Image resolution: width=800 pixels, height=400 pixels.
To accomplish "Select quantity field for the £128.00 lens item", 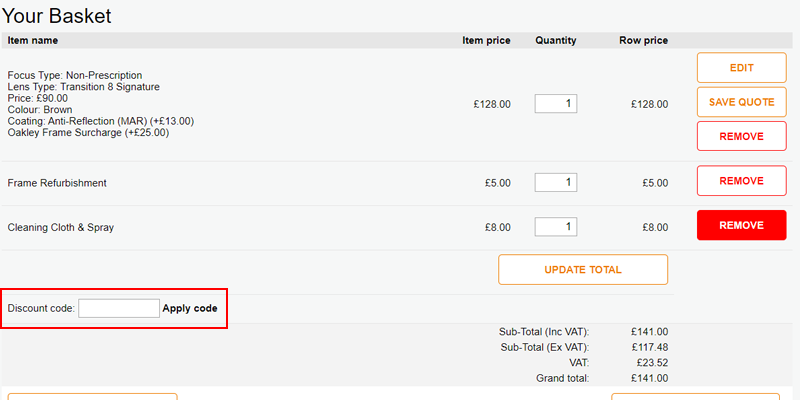I will pyautogui.click(x=556, y=104).
